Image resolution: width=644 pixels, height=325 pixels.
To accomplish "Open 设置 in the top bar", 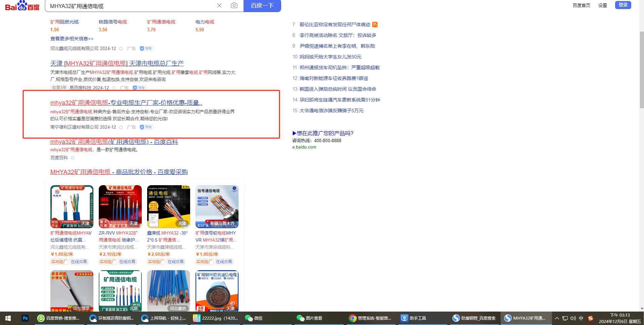I will click(603, 5).
